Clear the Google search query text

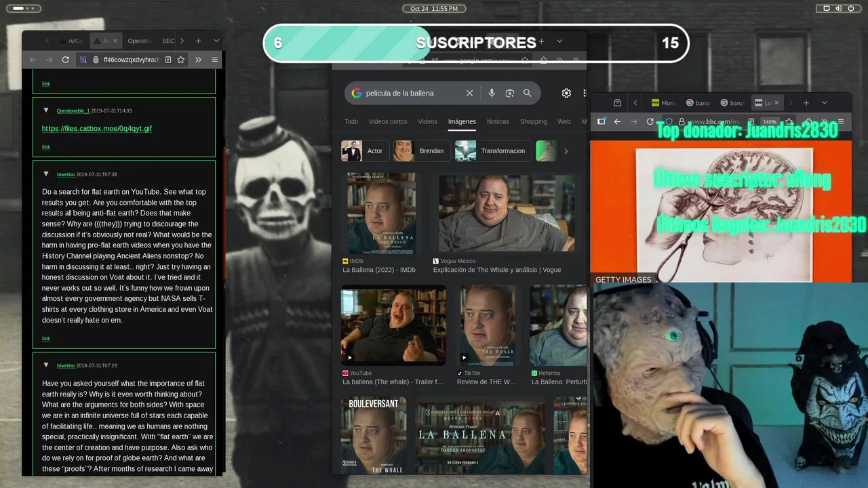(469, 93)
